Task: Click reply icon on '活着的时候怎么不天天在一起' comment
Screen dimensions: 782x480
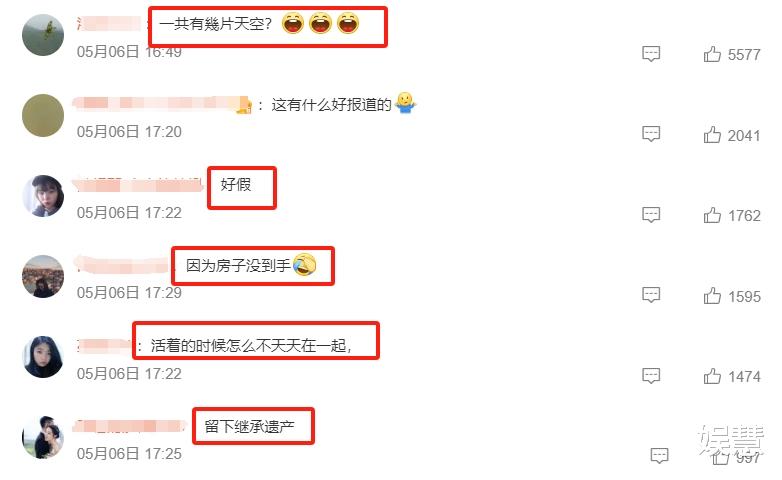Action: tap(651, 376)
